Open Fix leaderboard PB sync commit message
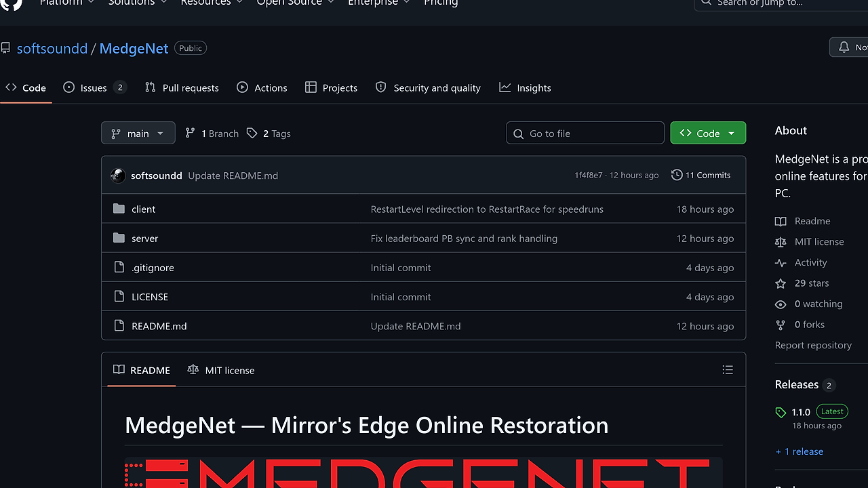868x488 pixels. click(x=464, y=238)
